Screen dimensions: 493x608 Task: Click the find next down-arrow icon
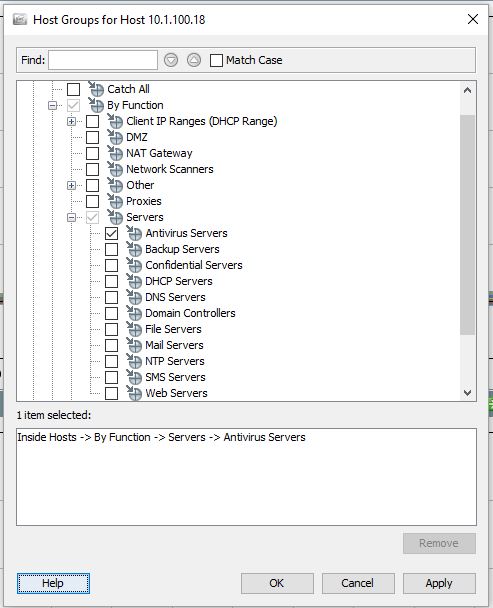coord(171,60)
